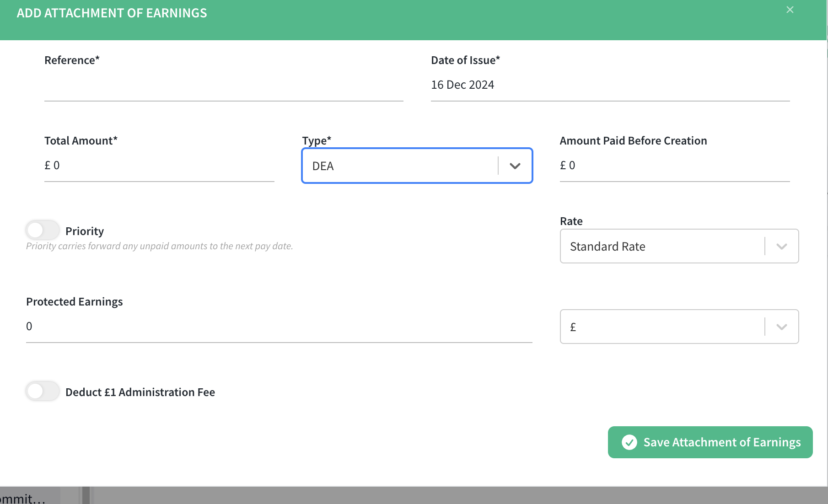Close the Add Attachment of Earnings dialog

click(x=790, y=10)
